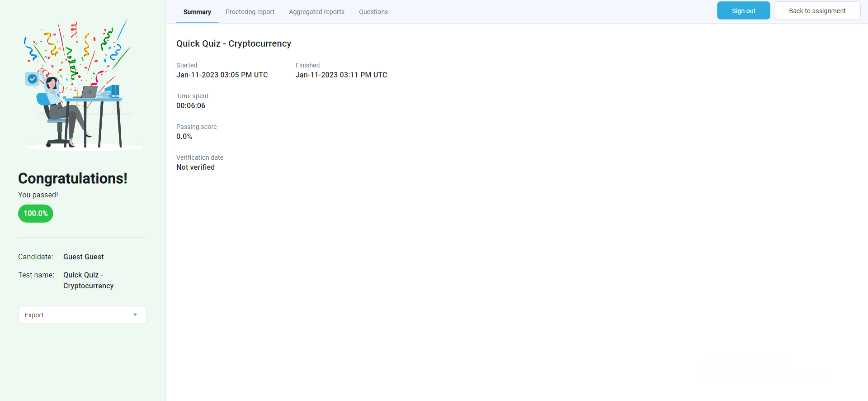Screen dimensions: 868x401
Task: Open the Export dropdown
Action: click(82, 315)
